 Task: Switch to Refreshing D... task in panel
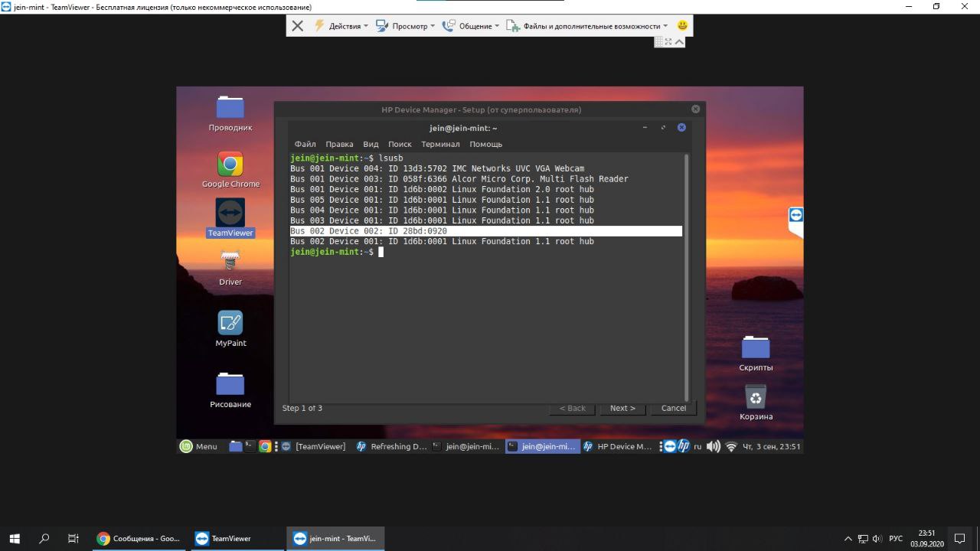pos(391,446)
